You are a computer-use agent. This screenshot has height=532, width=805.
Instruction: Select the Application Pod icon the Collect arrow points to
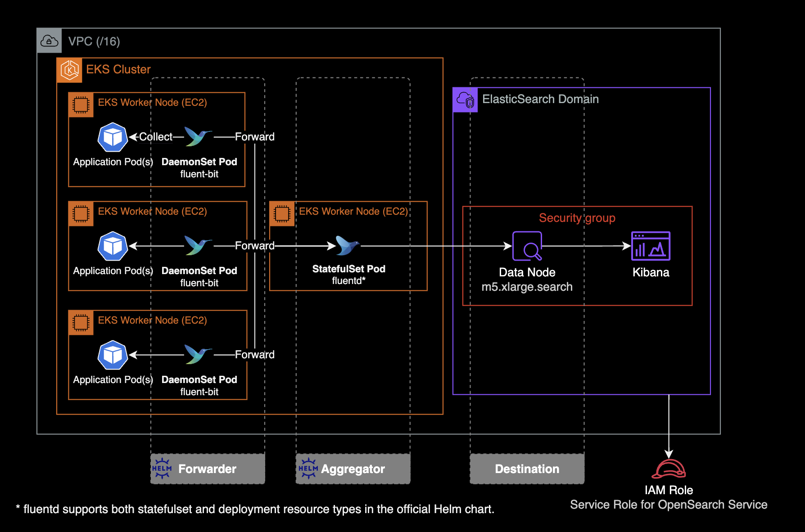[113, 137]
